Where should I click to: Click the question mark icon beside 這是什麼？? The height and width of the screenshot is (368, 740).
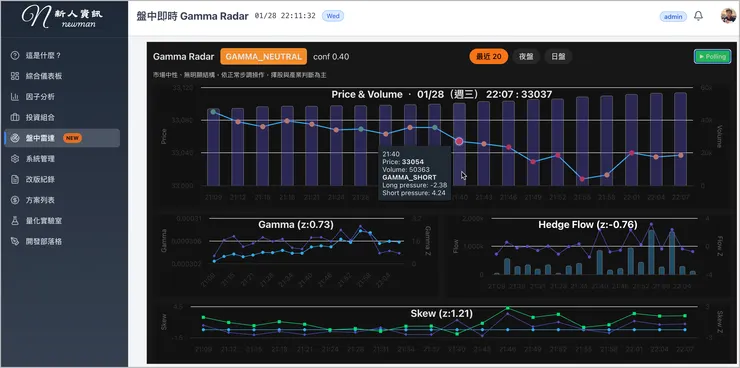tap(15, 55)
